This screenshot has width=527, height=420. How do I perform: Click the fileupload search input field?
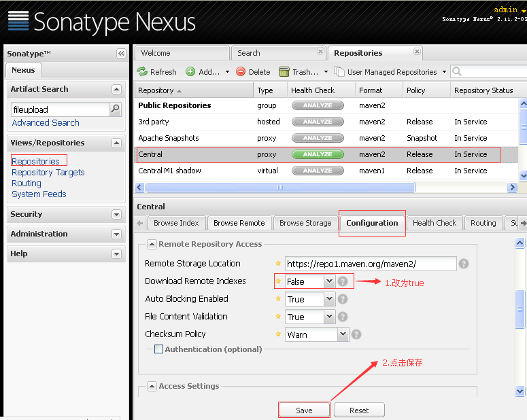[60, 109]
